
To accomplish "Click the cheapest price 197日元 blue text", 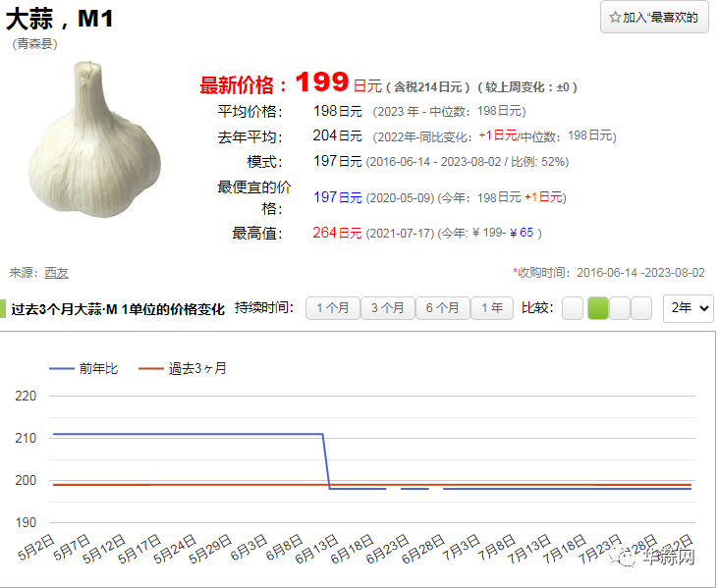I will click(x=338, y=197).
